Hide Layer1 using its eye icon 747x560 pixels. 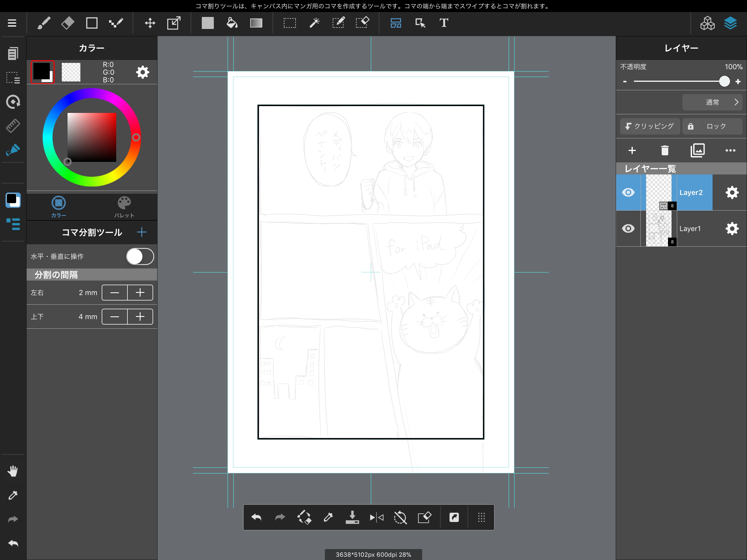coord(628,229)
